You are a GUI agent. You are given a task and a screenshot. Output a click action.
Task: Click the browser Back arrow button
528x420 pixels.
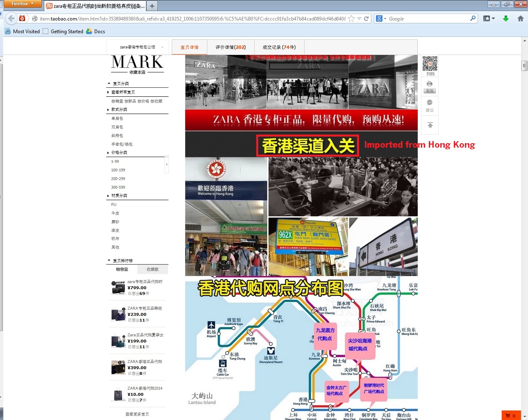[x=11, y=18]
